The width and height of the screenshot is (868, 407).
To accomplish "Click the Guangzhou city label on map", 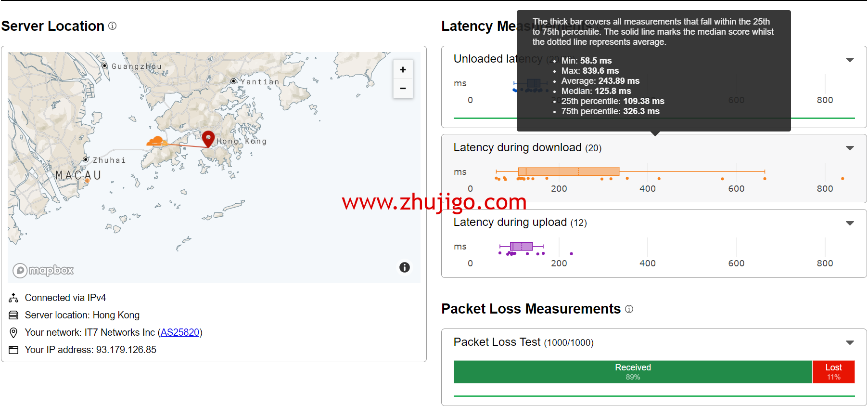I will pyautogui.click(x=137, y=66).
